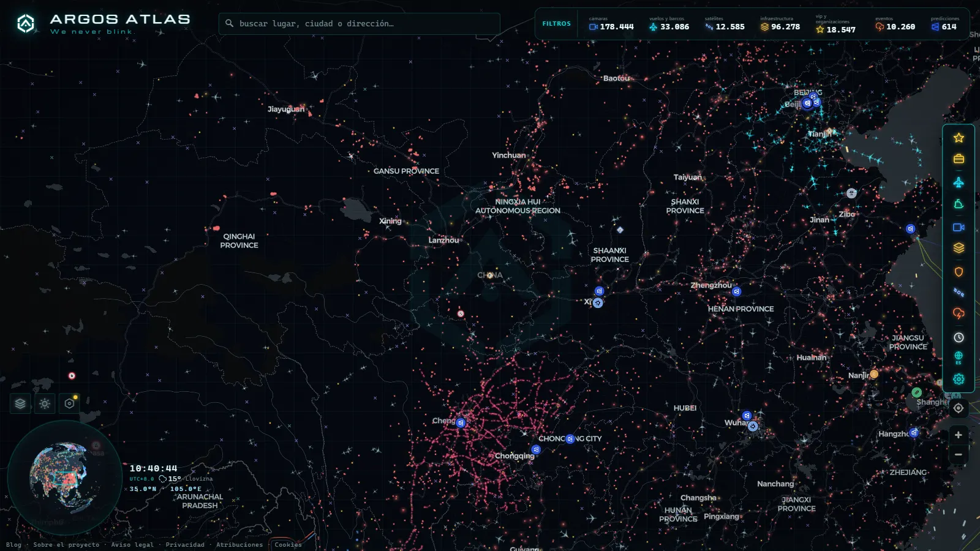Open the clock history icon in sidebar
The width and height of the screenshot is (980, 551).
(x=959, y=337)
